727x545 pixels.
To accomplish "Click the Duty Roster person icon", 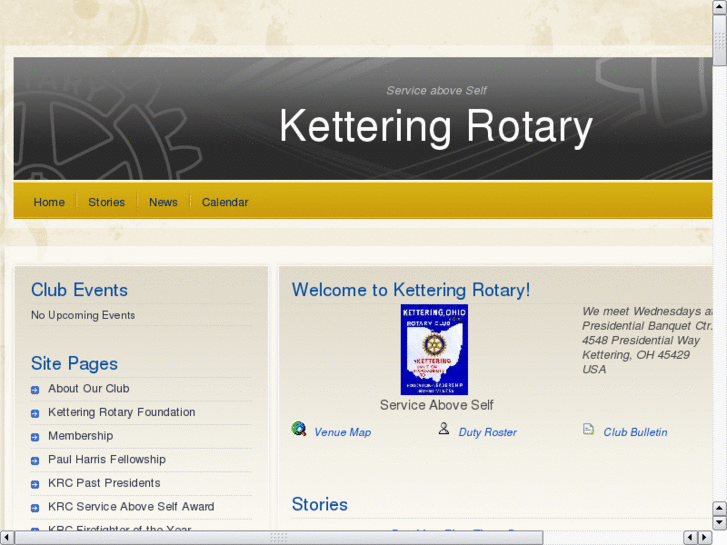I will point(444,428).
